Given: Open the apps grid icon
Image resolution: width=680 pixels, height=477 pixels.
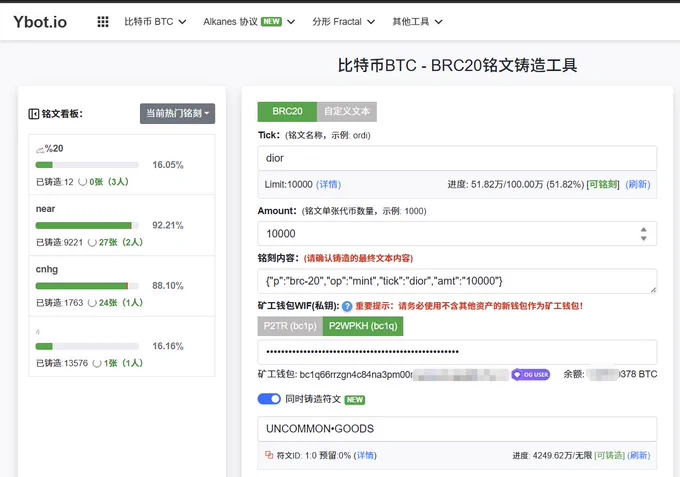Looking at the screenshot, I should coord(103,22).
